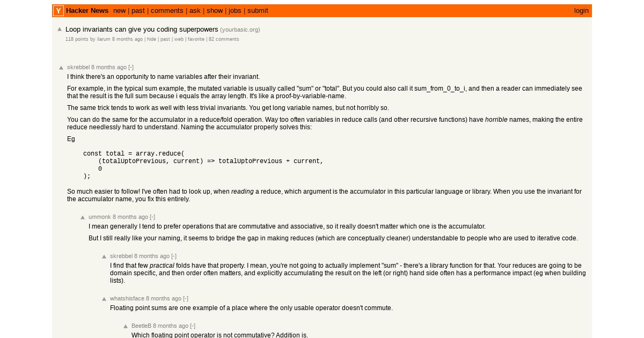Collapse ummonk's comment thread
The width and height of the screenshot is (644, 338).
point(152,217)
